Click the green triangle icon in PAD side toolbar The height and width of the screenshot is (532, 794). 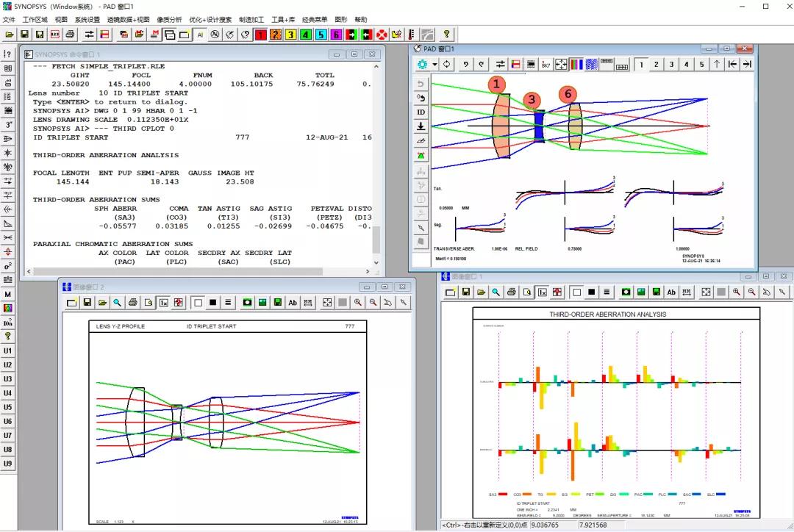(421, 155)
